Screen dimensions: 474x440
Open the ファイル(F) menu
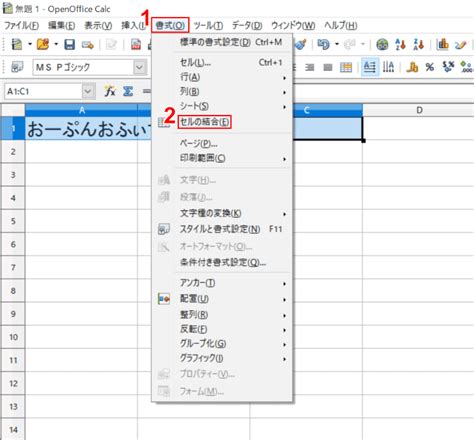[21, 26]
